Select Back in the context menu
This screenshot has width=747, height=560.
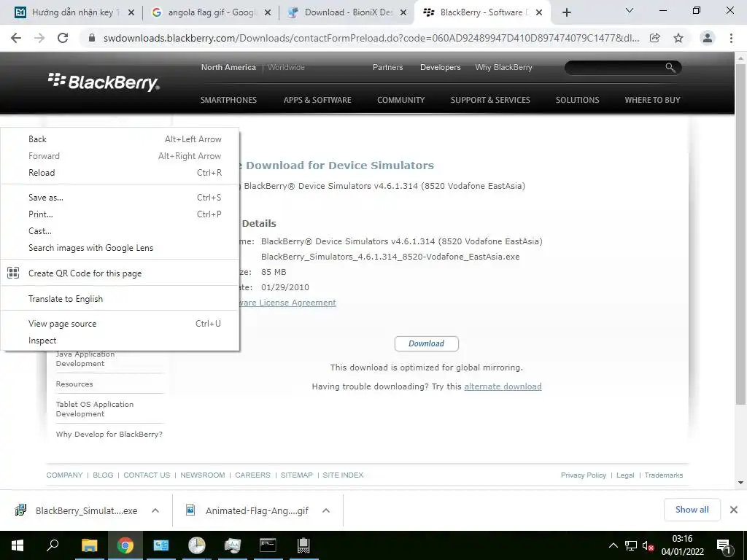click(x=120, y=139)
